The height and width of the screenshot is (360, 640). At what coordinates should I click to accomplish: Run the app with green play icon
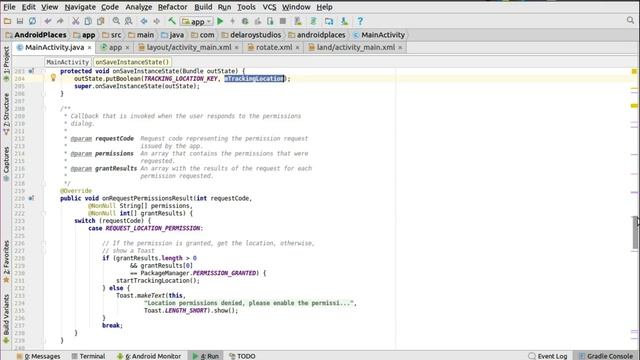pyautogui.click(x=220, y=21)
